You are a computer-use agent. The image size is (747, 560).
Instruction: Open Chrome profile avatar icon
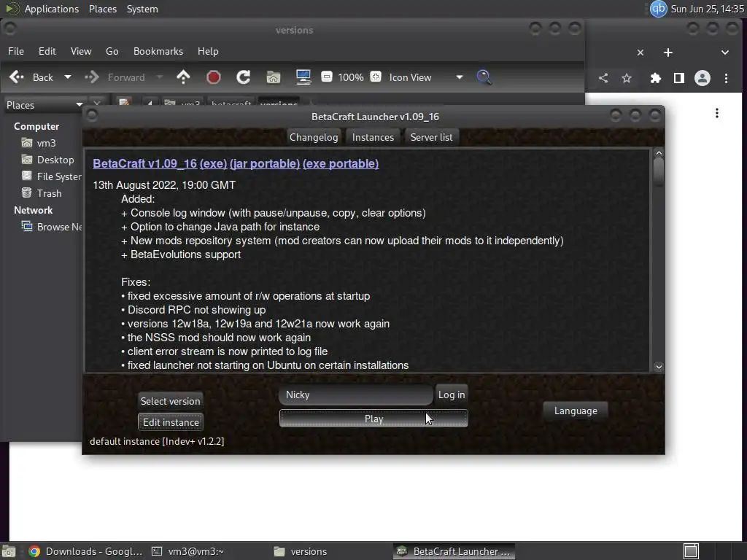click(703, 78)
